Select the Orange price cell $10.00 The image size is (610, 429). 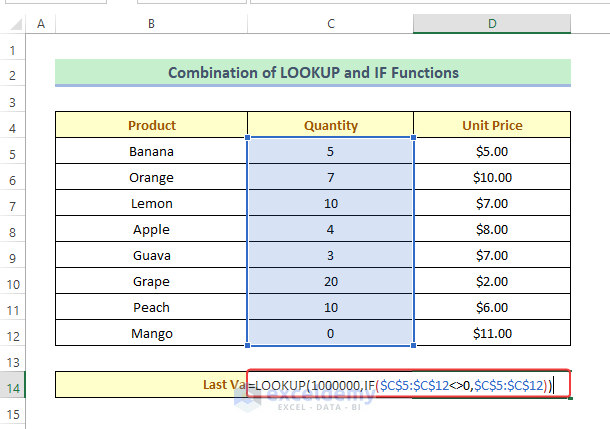492,178
